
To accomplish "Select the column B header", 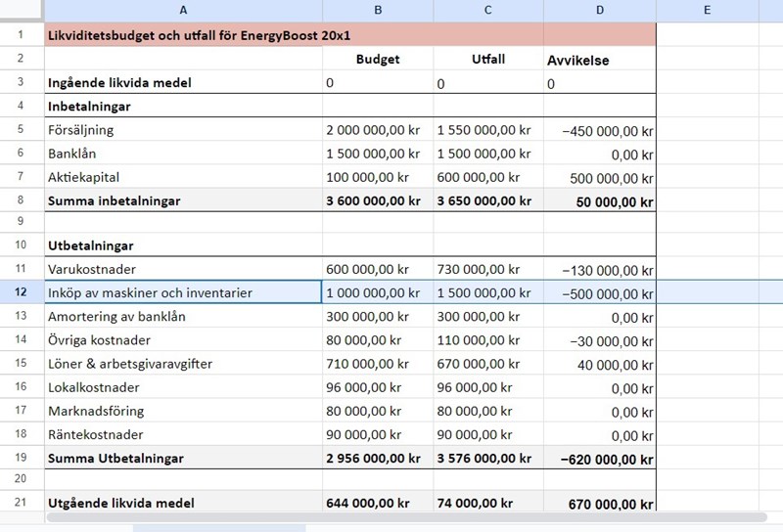I will [377, 11].
